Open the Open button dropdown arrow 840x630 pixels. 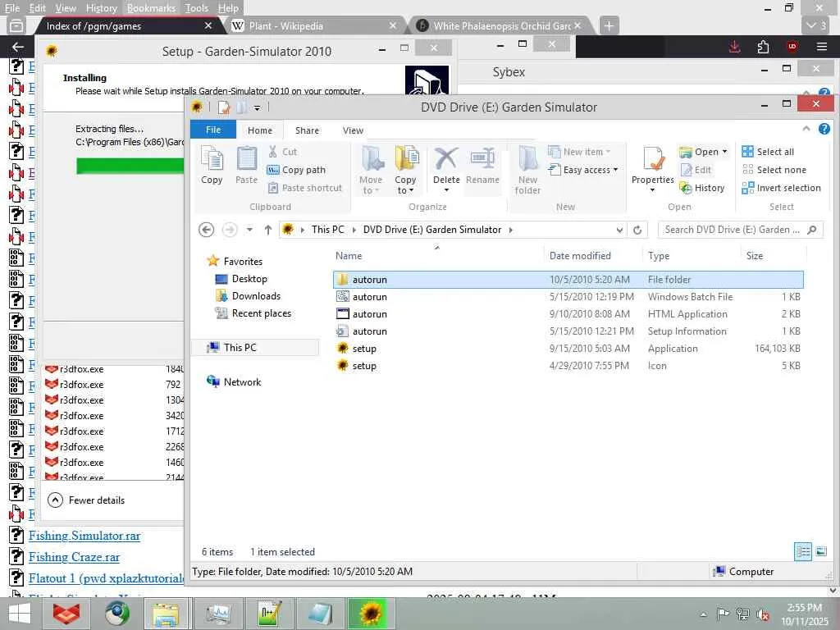725,152
